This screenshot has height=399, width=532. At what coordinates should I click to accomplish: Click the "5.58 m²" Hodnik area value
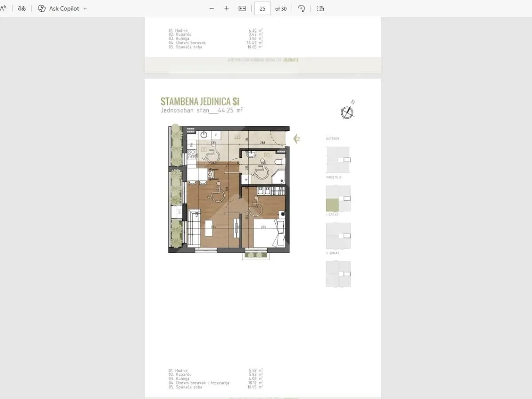pyautogui.click(x=256, y=371)
